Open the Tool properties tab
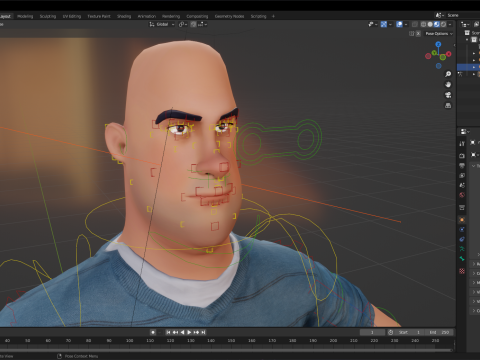Screen dimensions: 480x360 [x=462, y=143]
